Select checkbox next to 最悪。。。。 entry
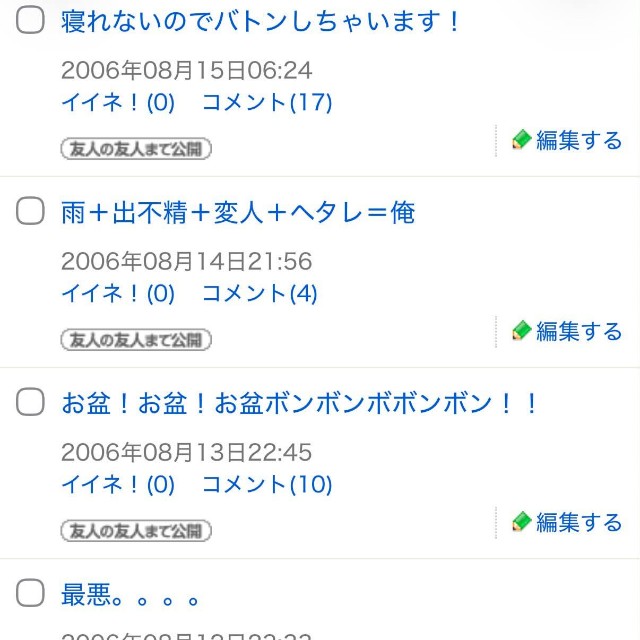This screenshot has height=640, width=640. pyautogui.click(x=30, y=593)
